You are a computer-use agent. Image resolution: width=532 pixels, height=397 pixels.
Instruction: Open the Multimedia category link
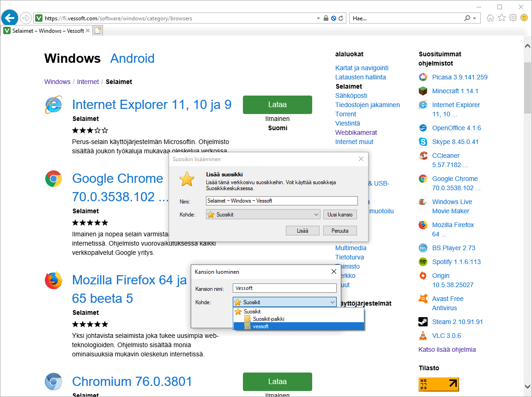[x=351, y=248]
